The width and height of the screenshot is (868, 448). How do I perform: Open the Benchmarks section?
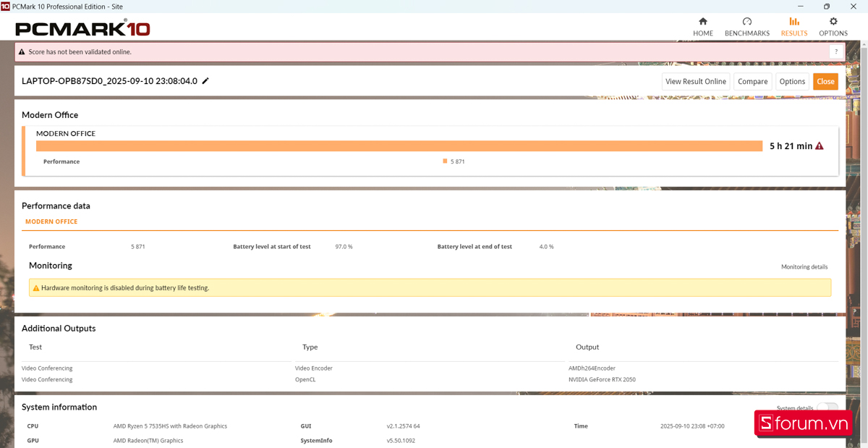[747, 27]
